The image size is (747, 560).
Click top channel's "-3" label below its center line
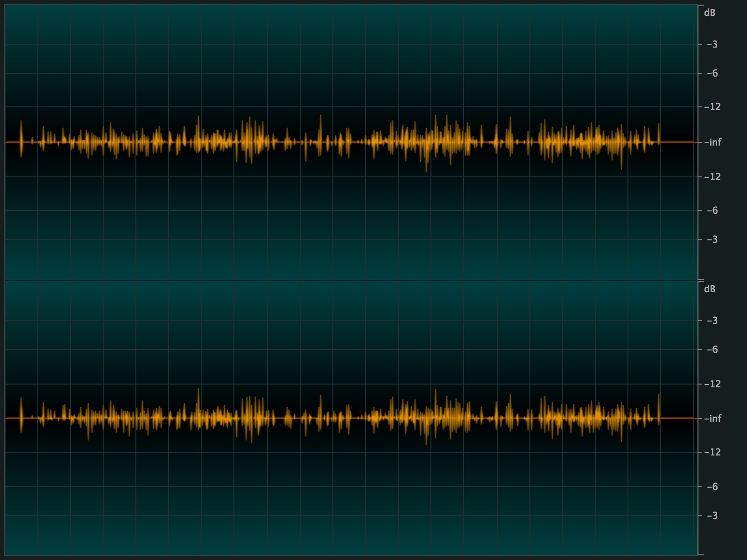click(712, 239)
